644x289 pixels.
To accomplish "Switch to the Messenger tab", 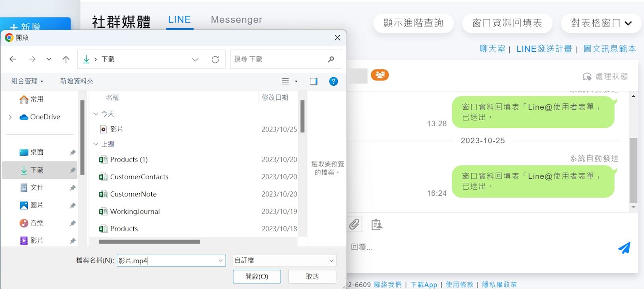I will pyautogui.click(x=236, y=20).
